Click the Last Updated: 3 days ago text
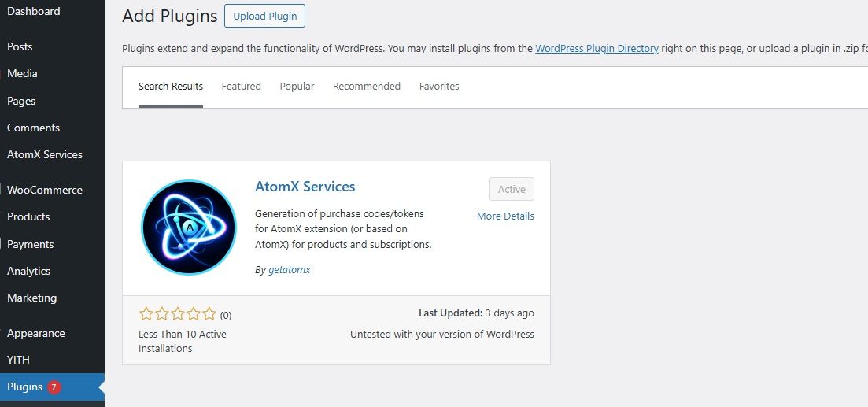Viewport: 868px width, 407px height. pos(476,313)
